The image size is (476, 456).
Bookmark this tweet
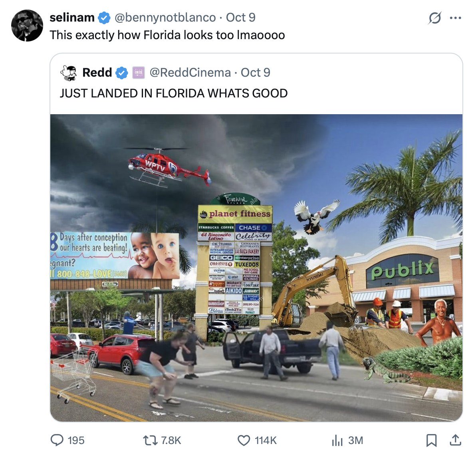[x=431, y=440]
